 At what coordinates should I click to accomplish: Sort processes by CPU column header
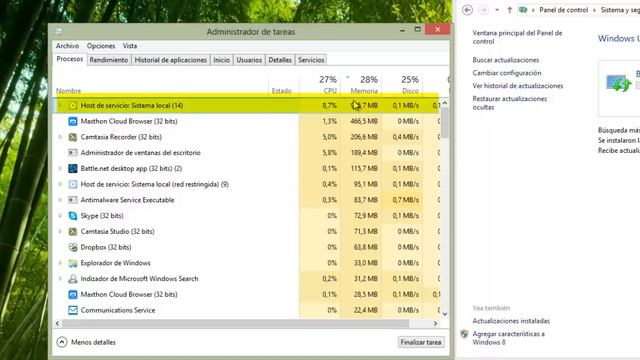point(320,84)
